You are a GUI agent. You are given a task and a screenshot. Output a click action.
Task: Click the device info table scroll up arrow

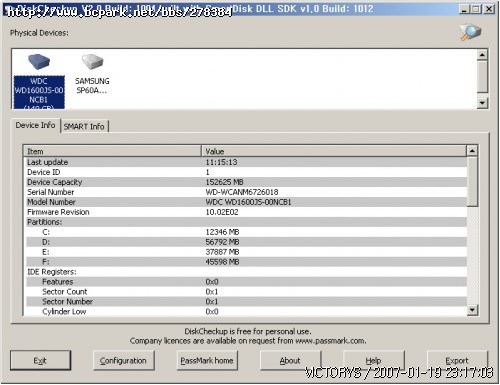pyautogui.click(x=472, y=151)
